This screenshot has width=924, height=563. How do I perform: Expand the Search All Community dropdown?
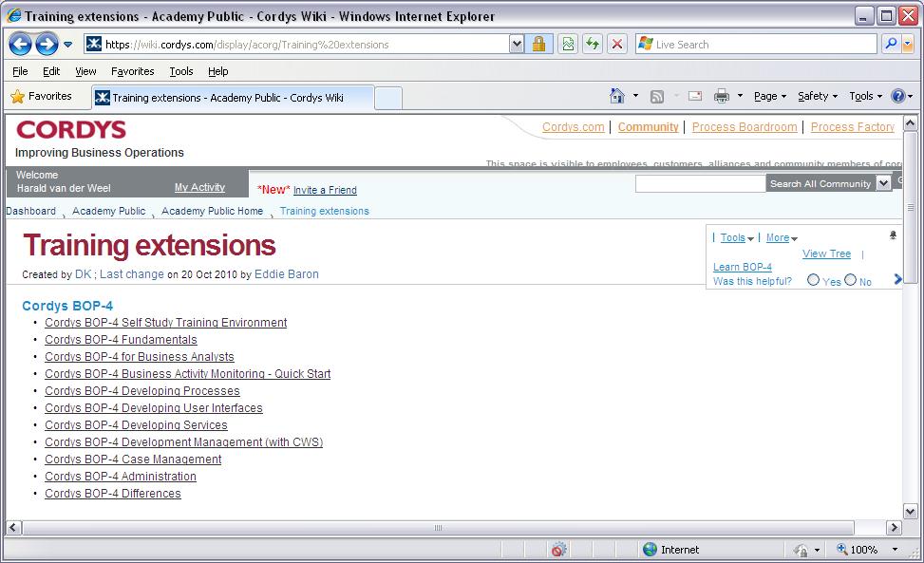pos(883,183)
